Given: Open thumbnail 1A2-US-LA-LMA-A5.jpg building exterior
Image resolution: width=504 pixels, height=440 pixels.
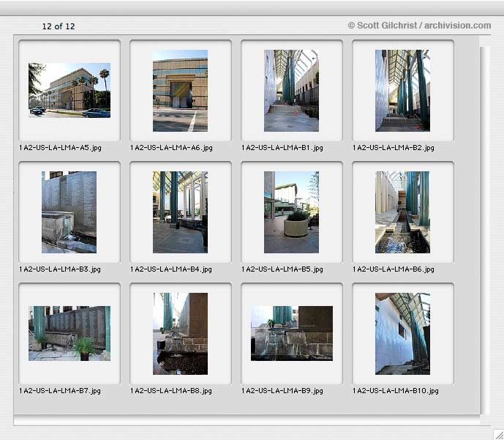Looking at the screenshot, I should 69,90.
